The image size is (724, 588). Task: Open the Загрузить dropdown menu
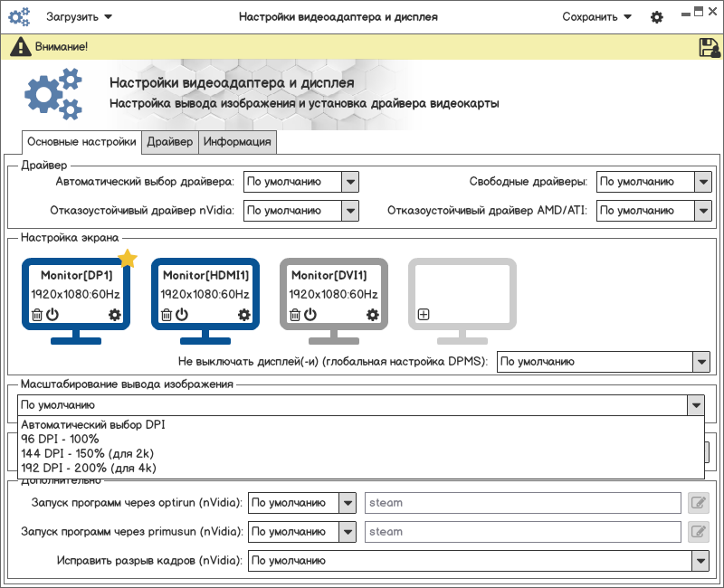[79, 17]
